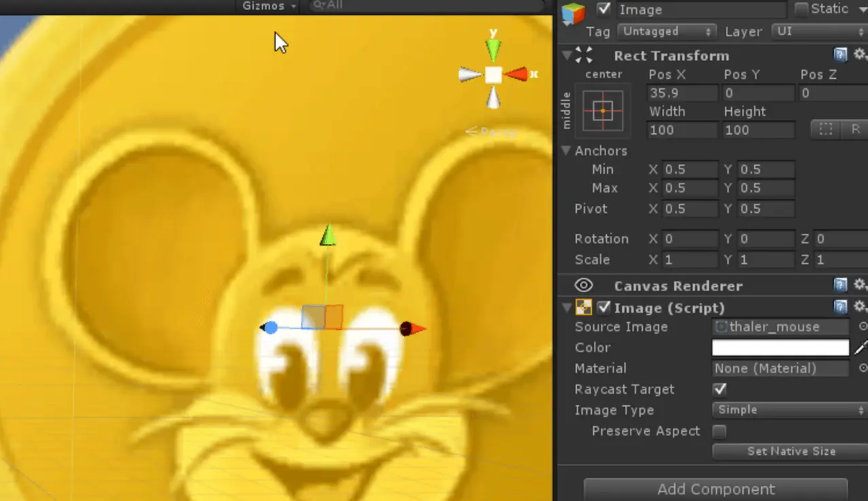Enable the Preserve Aspect checkbox

720,431
